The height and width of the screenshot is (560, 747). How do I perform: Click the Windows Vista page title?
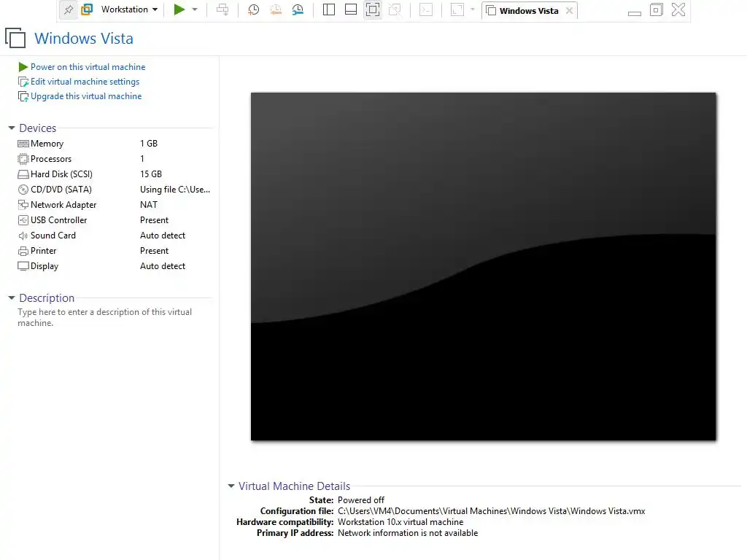click(x=84, y=38)
